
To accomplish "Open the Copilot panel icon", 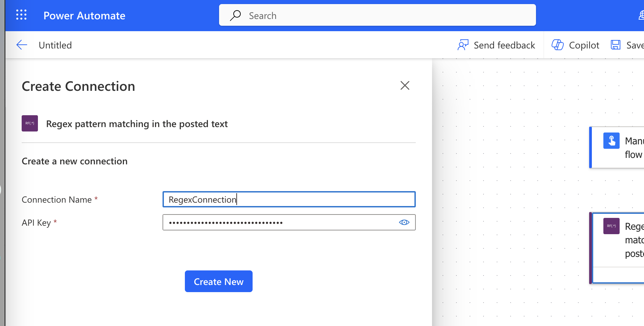I will click(x=557, y=45).
